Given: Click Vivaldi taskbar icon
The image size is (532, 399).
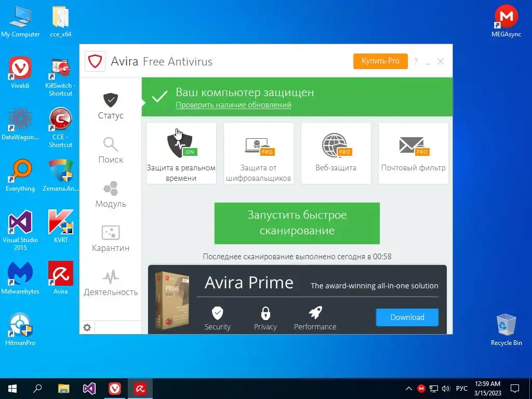Looking at the screenshot, I should tap(115, 389).
